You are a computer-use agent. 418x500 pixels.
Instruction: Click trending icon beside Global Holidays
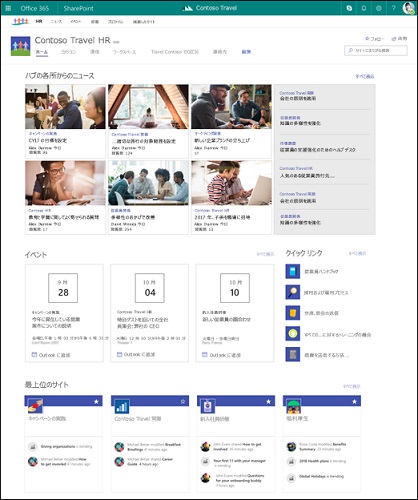click(x=291, y=478)
